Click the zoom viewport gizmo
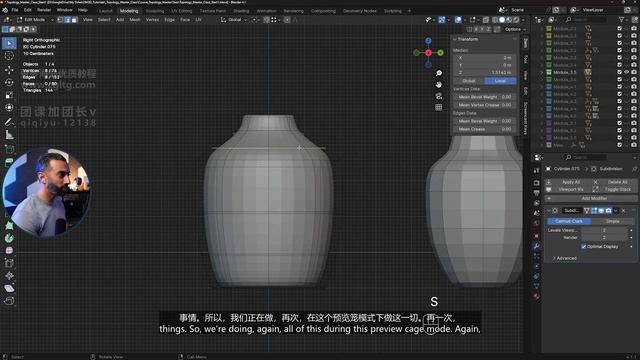The width and height of the screenshot is (640, 360). (x=438, y=73)
